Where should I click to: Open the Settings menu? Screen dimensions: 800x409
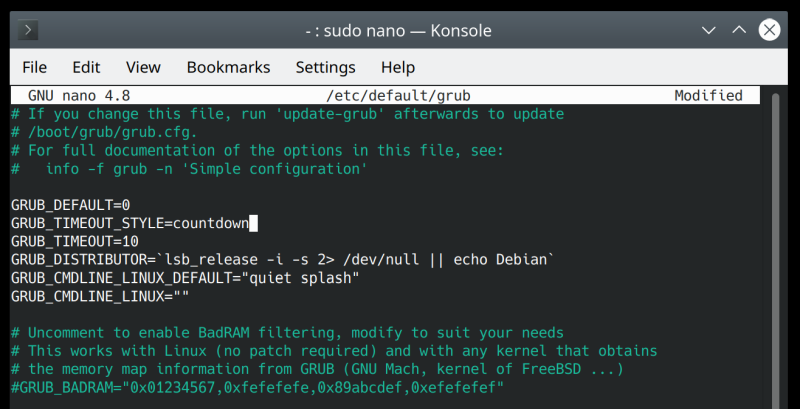coord(325,67)
